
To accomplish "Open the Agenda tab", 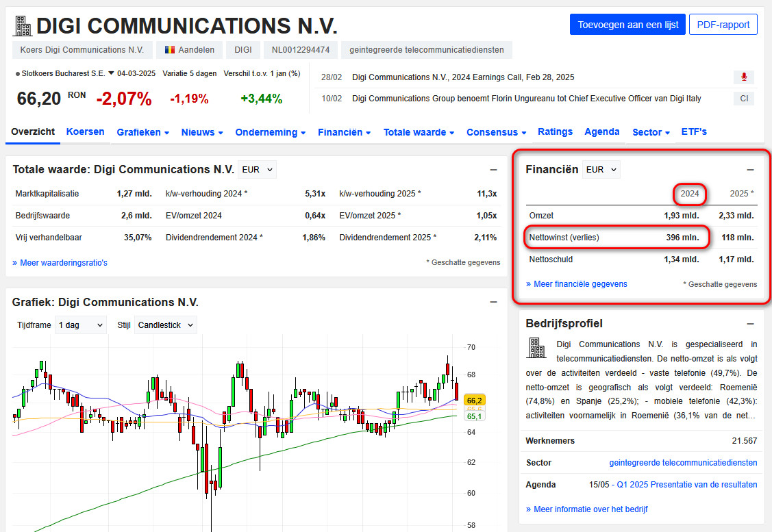I will coord(601,132).
